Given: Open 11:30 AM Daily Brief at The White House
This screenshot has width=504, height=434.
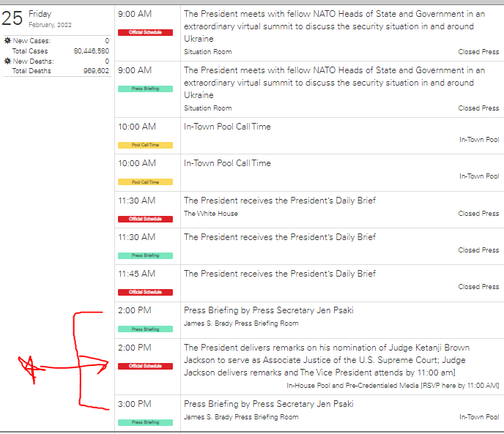Looking at the screenshot, I should point(280,201).
